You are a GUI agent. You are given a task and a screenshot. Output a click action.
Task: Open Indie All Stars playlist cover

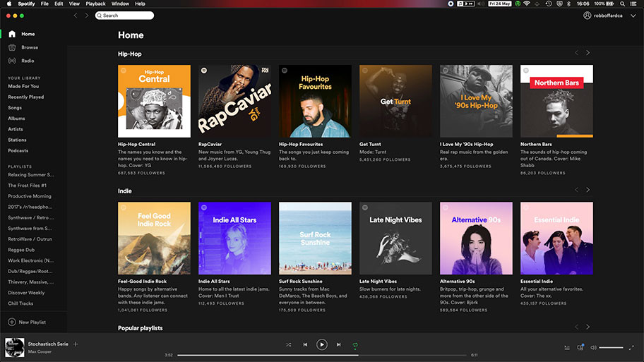[234, 238]
